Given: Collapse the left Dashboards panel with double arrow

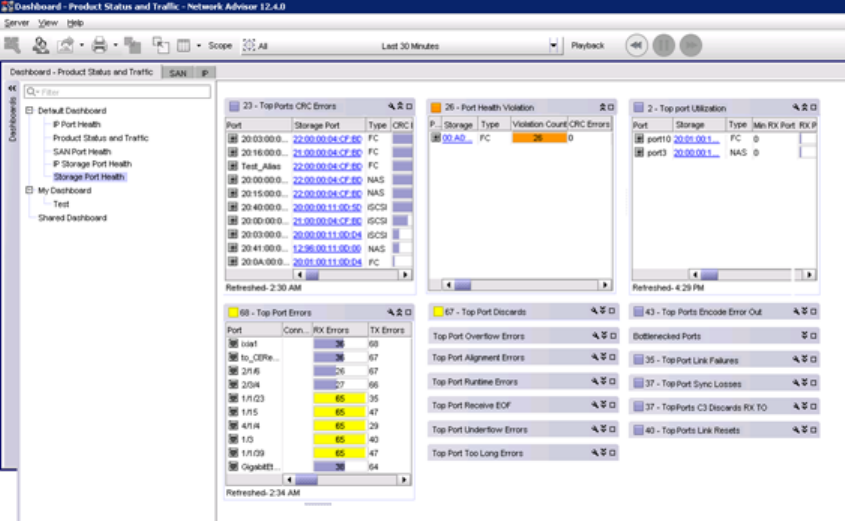Looking at the screenshot, I should pyautogui.click(x=11, y=88).
